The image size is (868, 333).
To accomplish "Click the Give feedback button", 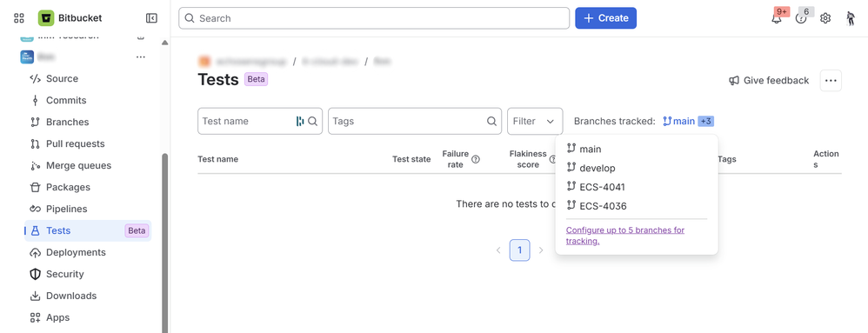I will pos(769,81).
